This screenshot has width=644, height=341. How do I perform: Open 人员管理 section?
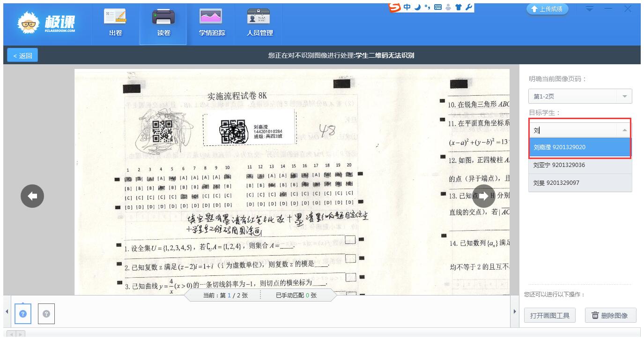pos(259,23)
